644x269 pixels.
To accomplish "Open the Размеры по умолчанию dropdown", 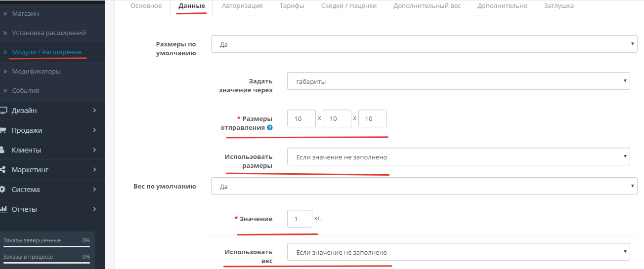I will 424,44.
